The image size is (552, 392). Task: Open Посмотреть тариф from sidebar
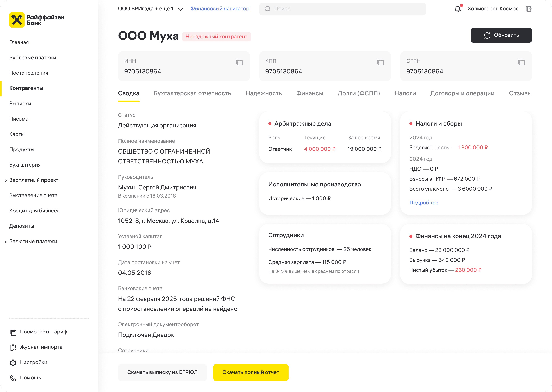click(43, 332)
